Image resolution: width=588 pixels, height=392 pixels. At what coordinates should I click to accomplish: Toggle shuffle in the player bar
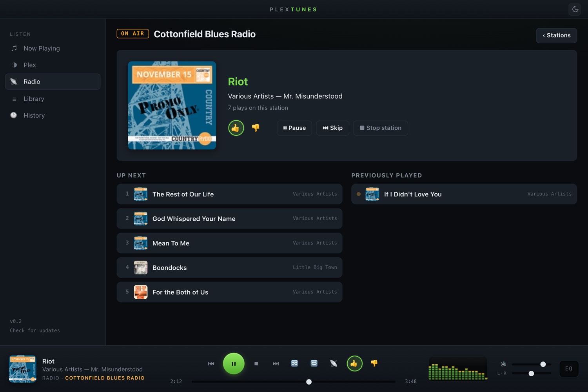[294, 363]
